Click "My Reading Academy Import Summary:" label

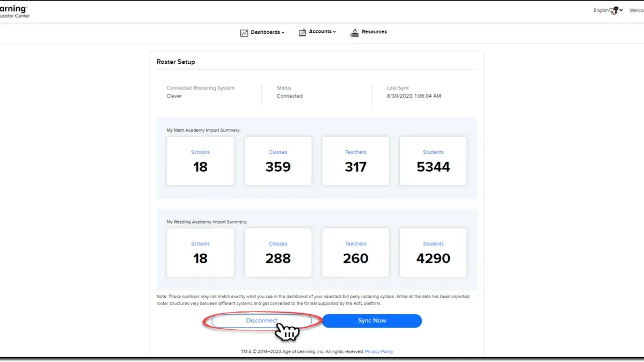click(207, 221)
